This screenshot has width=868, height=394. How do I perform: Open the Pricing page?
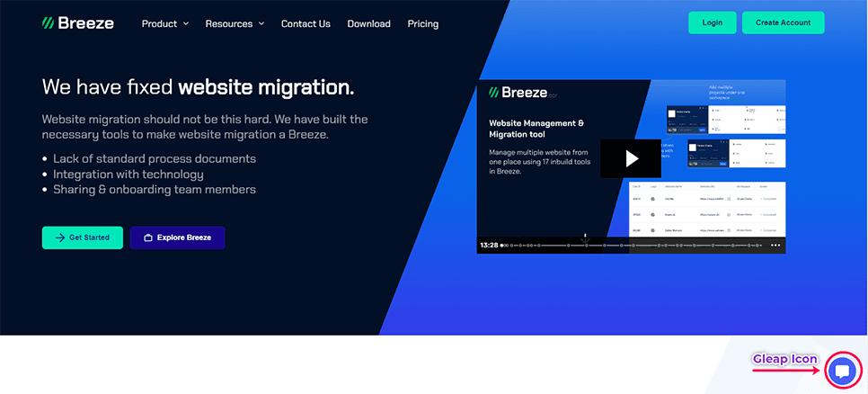click(422, 23)
